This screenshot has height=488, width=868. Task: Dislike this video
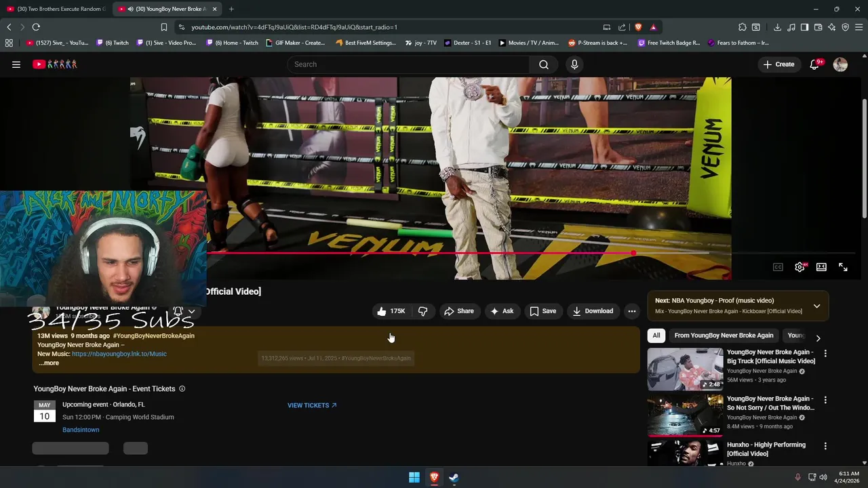tap(422, 311)
